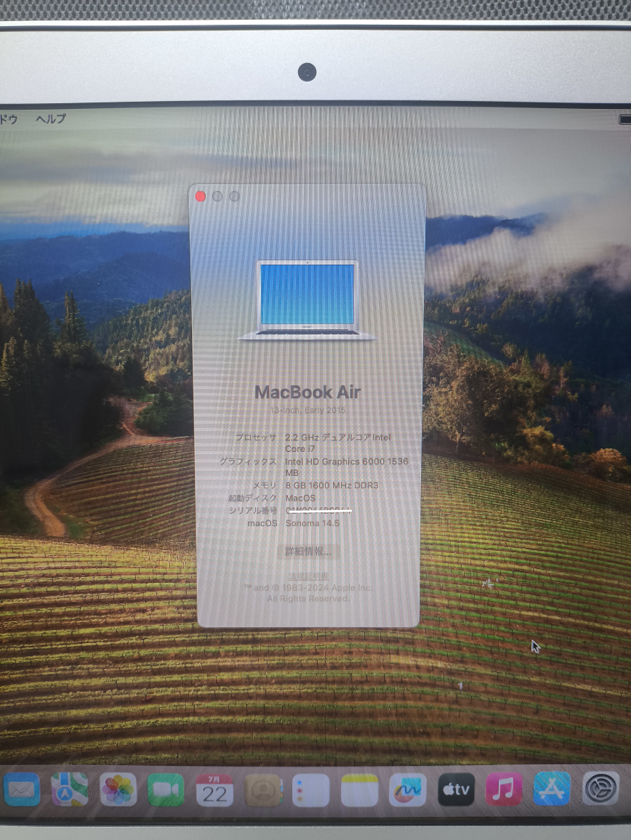Zoom the About This Mac window
631x840 pixels.
tap(234, 197)
